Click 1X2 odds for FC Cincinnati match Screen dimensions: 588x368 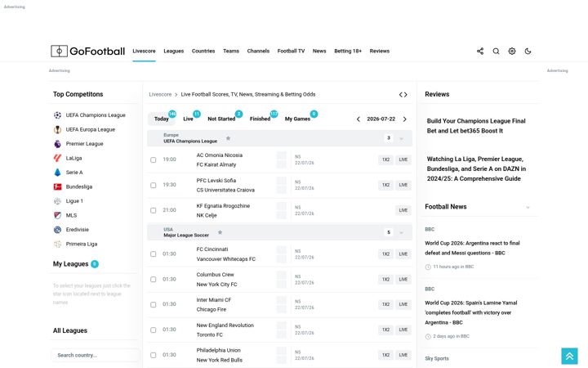[385, 254]
